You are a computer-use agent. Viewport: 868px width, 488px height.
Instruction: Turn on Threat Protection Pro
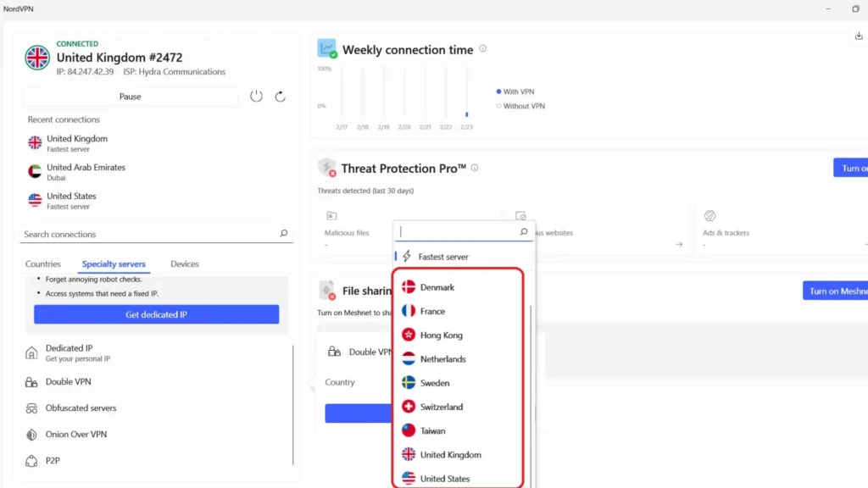point(851,168)
